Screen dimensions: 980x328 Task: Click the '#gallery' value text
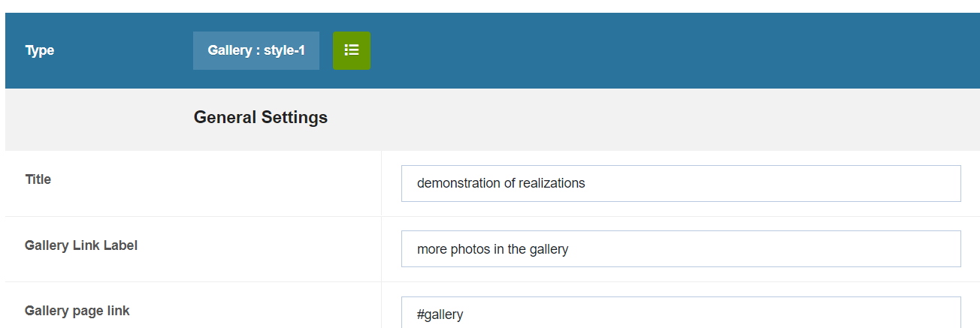[x=440, y=314]
